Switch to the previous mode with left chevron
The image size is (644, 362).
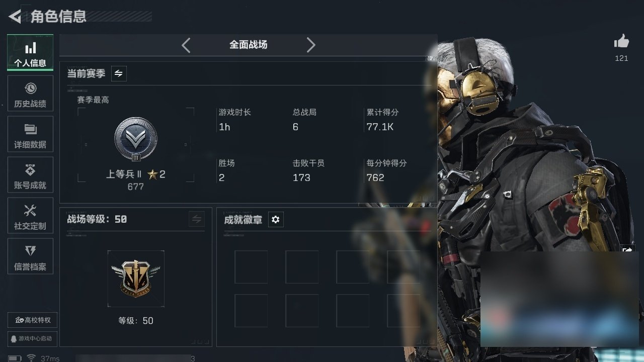pos(186,45)
